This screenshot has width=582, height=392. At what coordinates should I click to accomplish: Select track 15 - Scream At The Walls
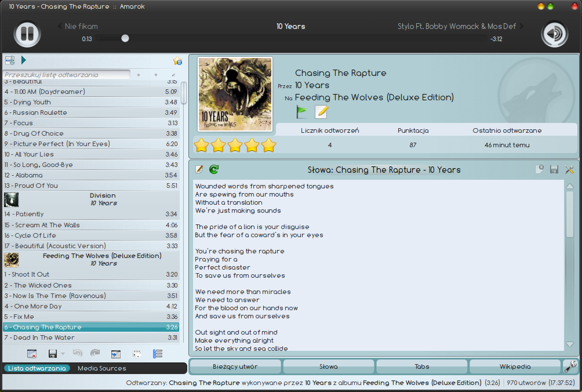pos(91,225)
